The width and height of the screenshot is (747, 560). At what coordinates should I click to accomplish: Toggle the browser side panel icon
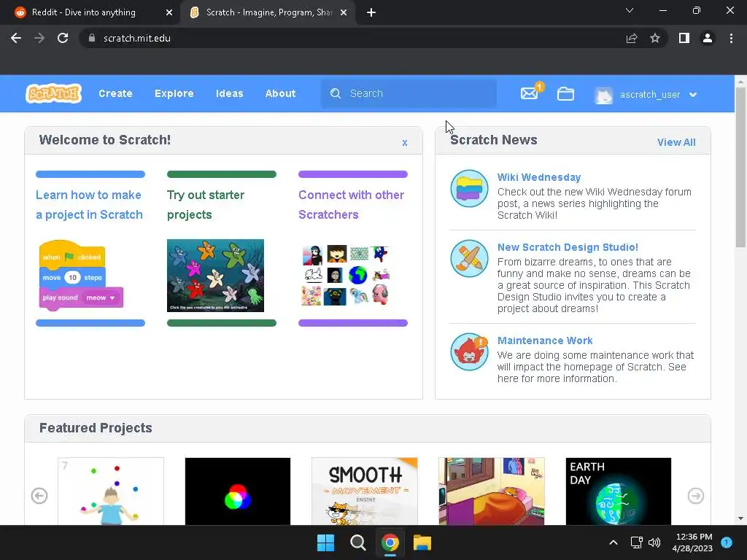[684, 38]
